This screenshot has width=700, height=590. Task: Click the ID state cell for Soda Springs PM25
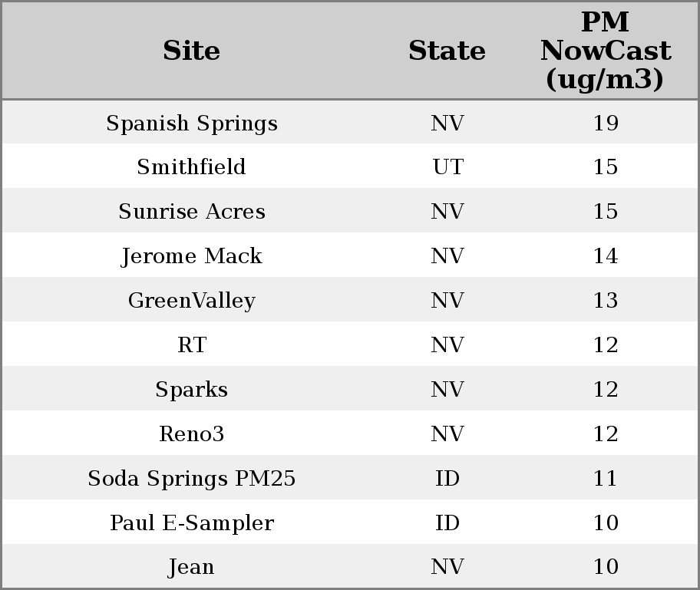click(447, 479)
